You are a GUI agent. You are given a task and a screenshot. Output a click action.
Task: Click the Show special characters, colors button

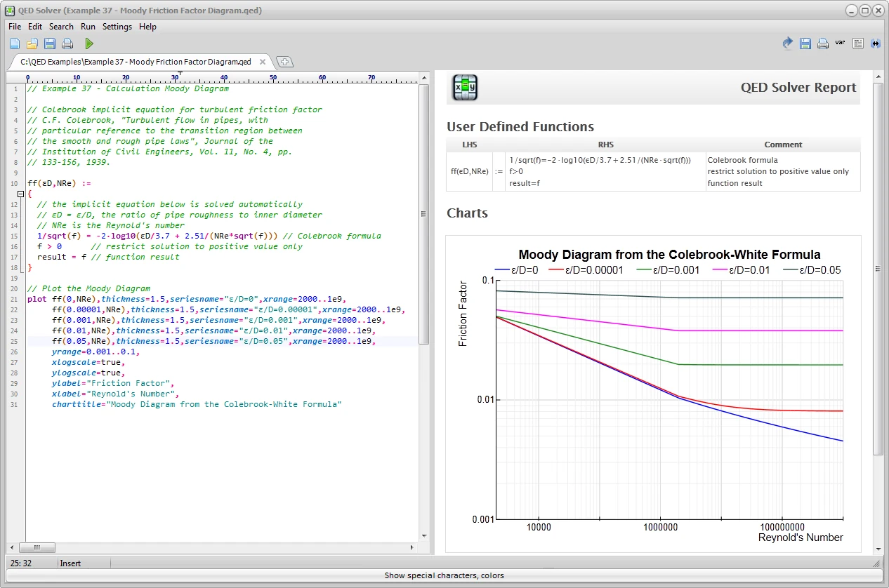tap(444, 575)
